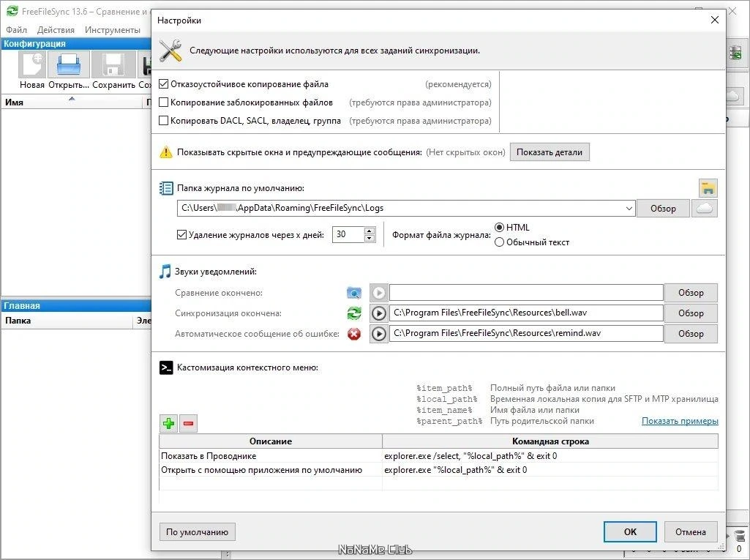Click the Командная строка column header
Image resolution: width=750 pixels, height=560 pixels.
pos(550,441)
